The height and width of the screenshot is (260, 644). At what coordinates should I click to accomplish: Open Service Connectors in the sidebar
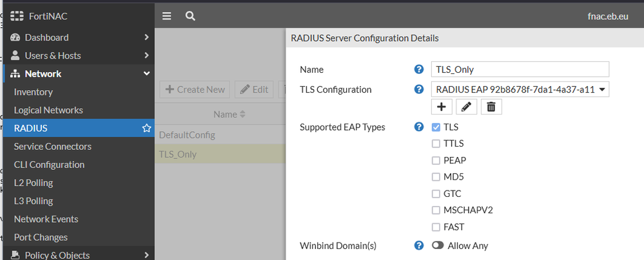tap(53, 147)
